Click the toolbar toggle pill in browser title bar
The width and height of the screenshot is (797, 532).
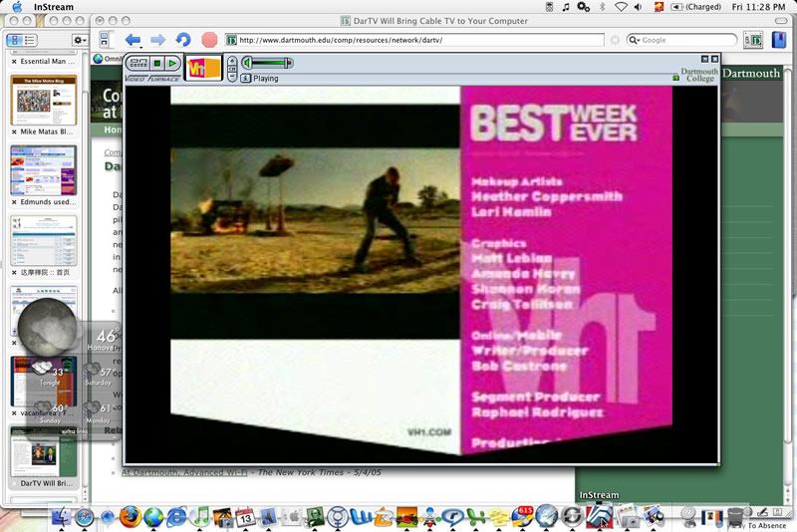click(x=781, y=21)
